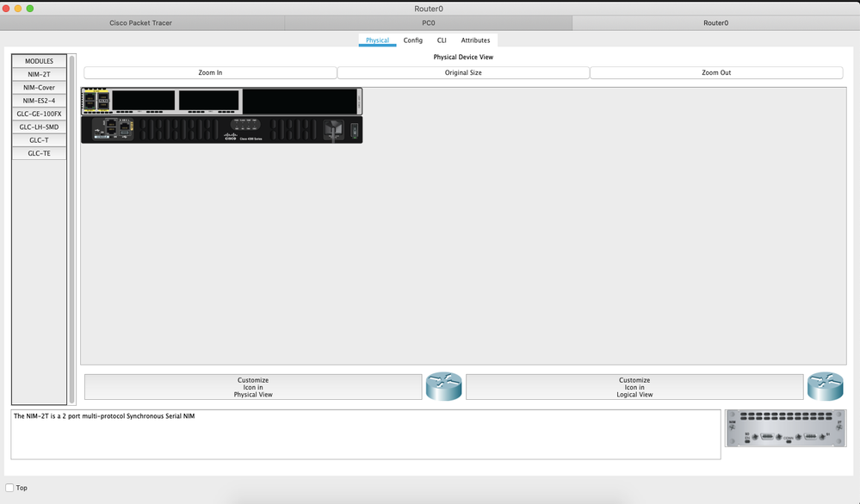Screen dimensions: 860x504
Task: Select the NIM-Cover module
Action: click(39, 88)
